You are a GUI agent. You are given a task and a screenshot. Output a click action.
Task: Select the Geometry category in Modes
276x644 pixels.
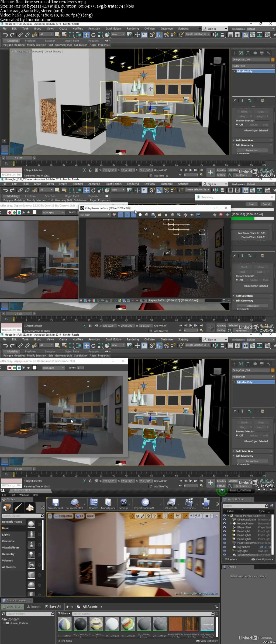[8, 554]
